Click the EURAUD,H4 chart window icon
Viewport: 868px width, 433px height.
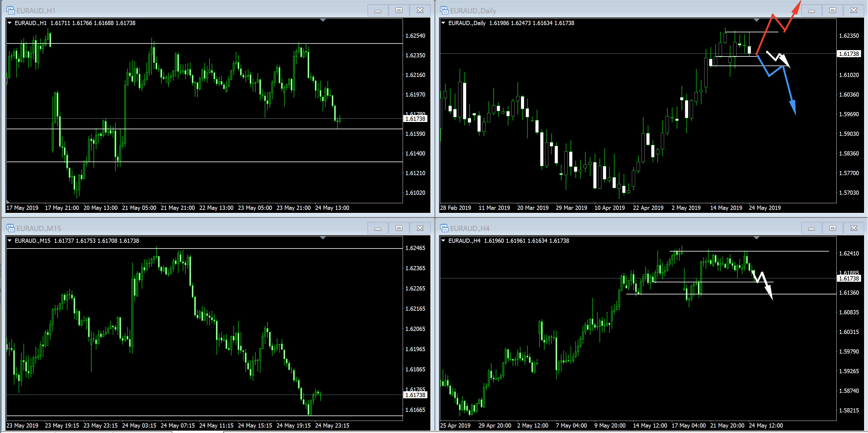tap(444, 228)
